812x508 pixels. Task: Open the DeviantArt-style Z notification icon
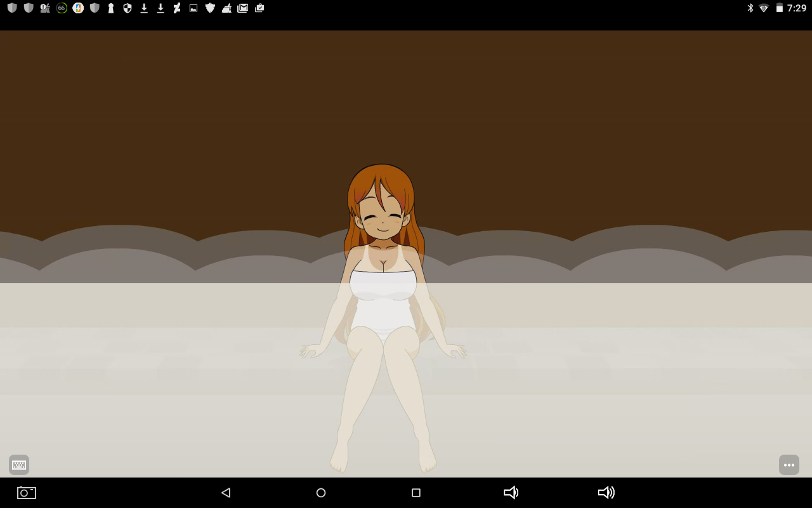[177, 8]
